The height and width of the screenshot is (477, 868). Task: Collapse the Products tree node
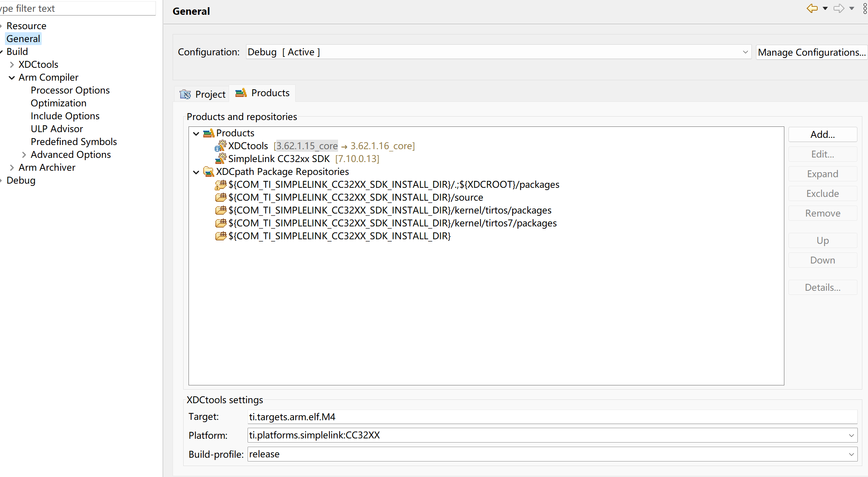point(196,133)
